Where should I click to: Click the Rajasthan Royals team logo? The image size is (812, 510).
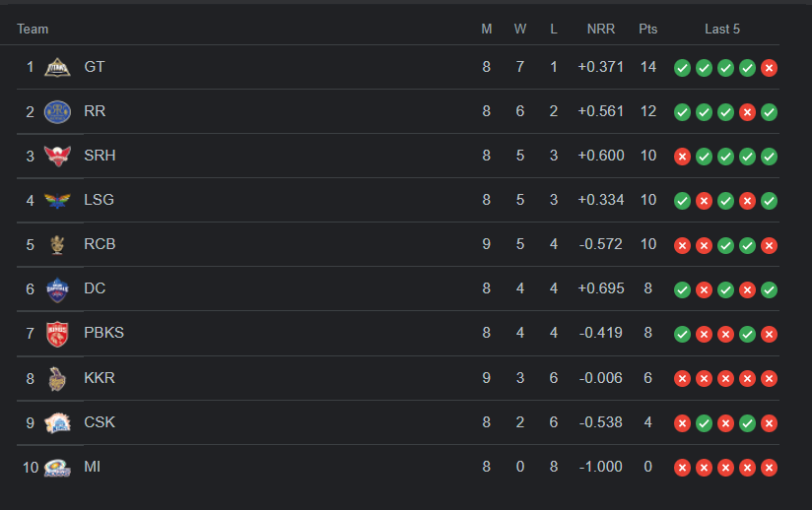[x=57, y=111]
